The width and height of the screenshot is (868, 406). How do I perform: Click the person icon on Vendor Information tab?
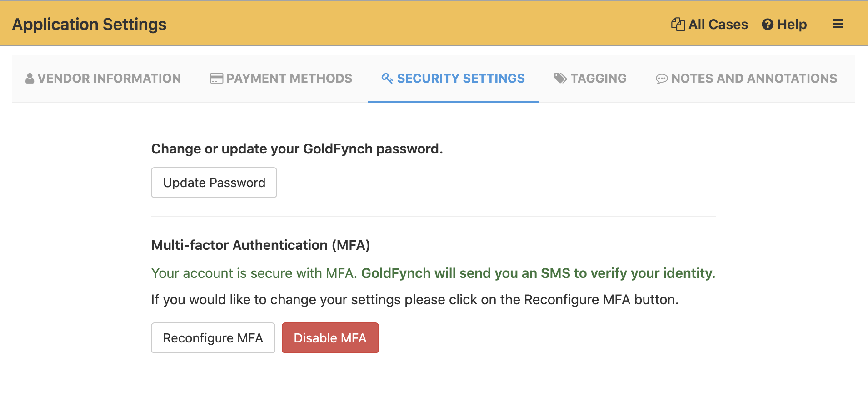pos(30,78)
